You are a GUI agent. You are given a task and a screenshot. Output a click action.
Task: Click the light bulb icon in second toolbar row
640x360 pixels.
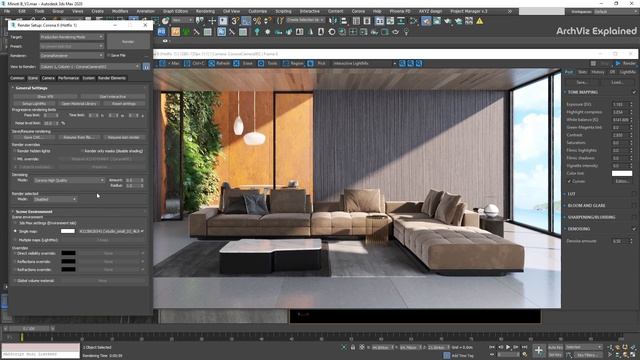pos(407,32)
